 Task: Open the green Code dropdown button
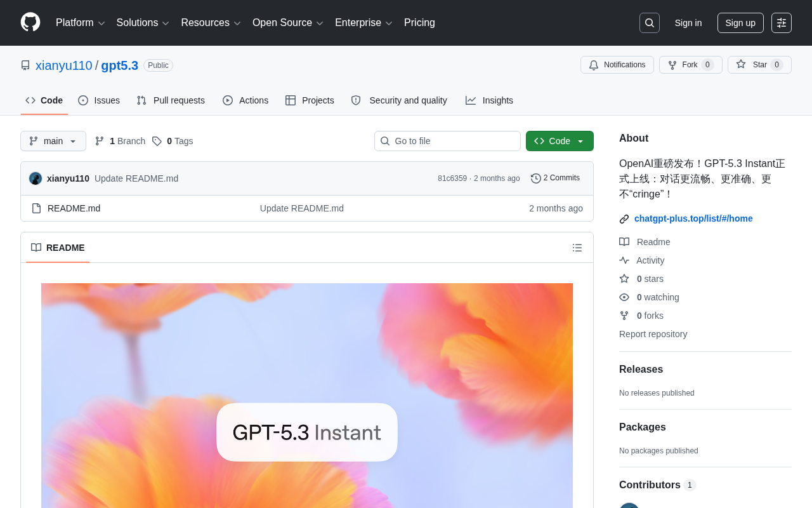tap(560, 141)
